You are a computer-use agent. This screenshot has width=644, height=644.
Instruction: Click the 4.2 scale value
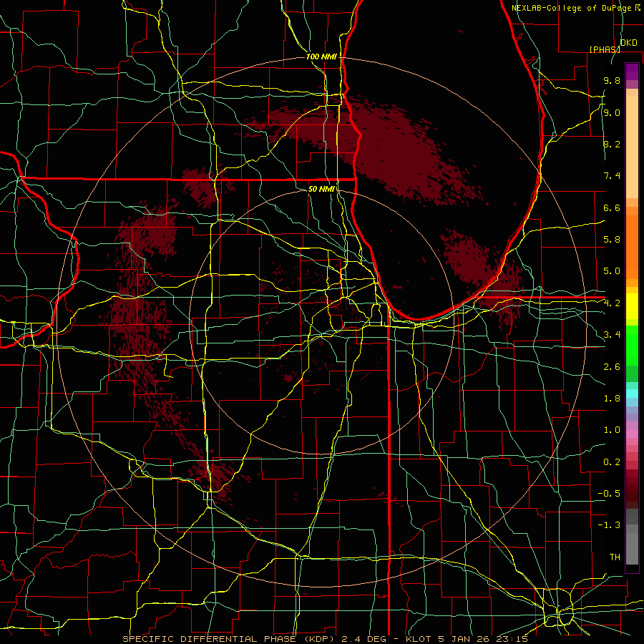[612, 303]
